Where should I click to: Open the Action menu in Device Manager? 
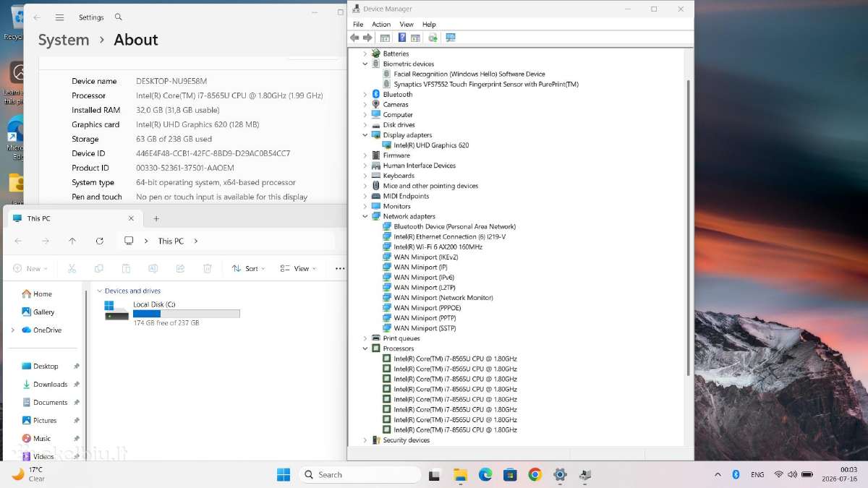[381, 24]
